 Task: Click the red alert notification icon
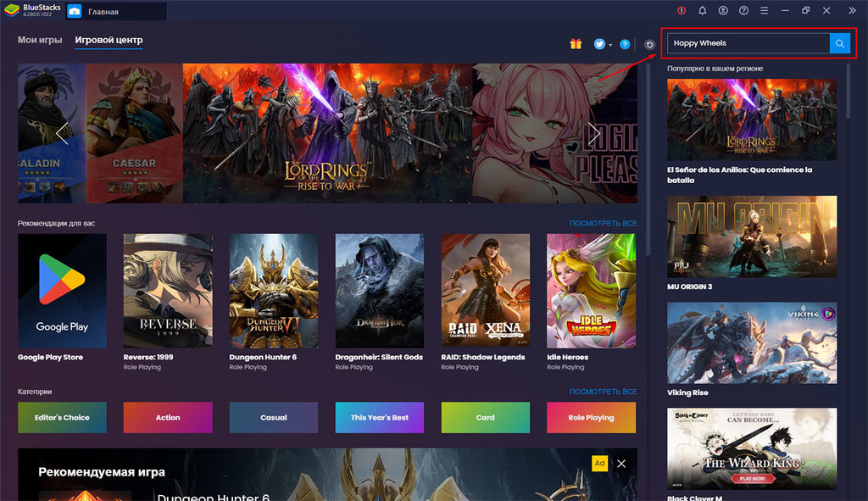coord(682,10)
